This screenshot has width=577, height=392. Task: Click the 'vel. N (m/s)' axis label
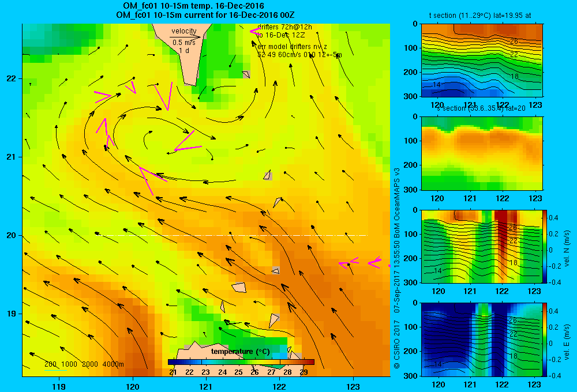tap(567, 248)
